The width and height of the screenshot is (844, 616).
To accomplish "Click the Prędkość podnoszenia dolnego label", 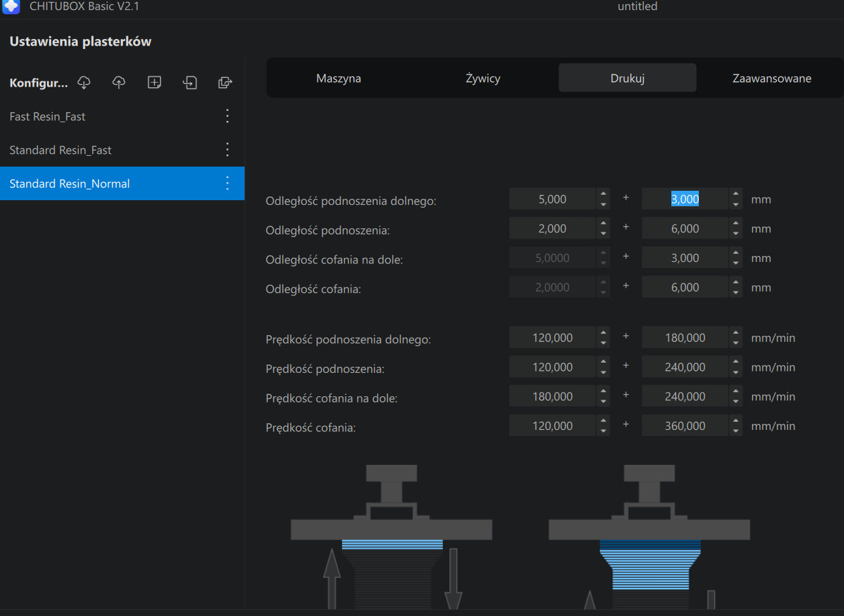I will pyautogui.click(x=348, y=339).
